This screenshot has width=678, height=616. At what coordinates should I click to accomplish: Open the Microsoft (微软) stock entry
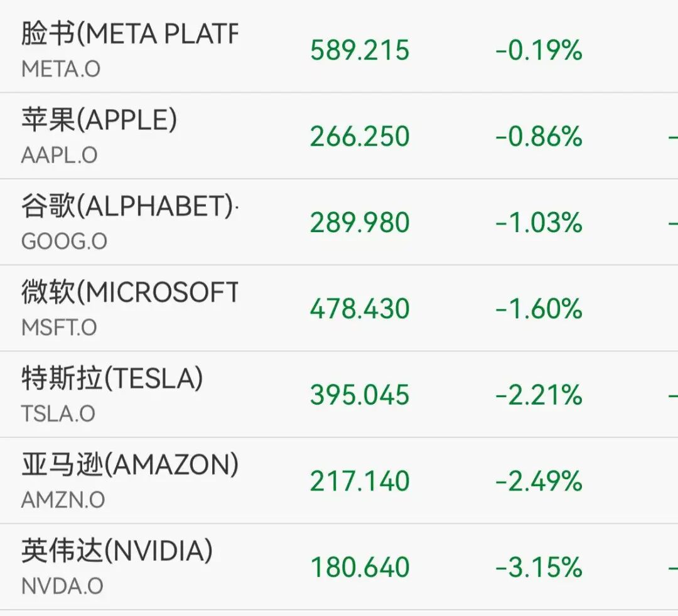coord(129,292)
